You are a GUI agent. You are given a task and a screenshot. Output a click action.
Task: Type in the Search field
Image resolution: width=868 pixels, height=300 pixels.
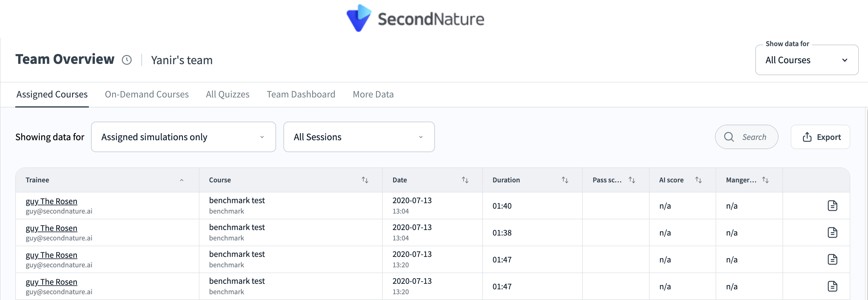coord(754,137)
